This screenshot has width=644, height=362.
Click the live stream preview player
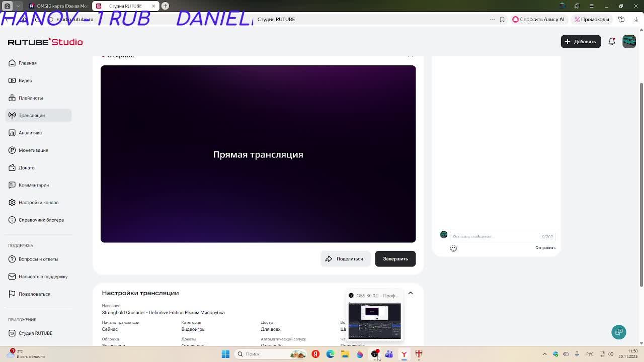pyautogui.click(x=258, y=154)
